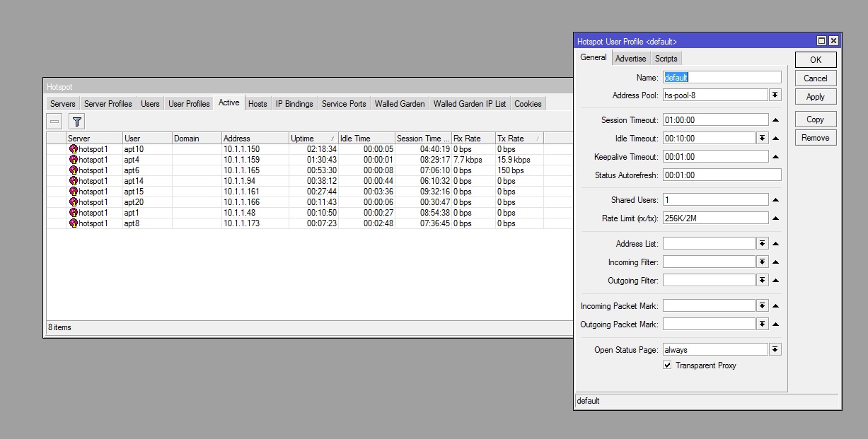Click the hotspot user icon beside apt10
The height and width of the screenshot is (439, 868).
[x=72, y=149]
